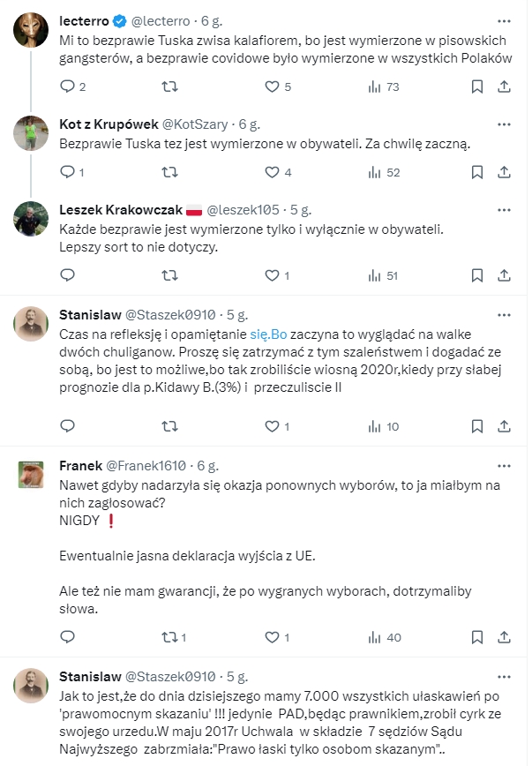Open more options menu on Franek's tweet
532x766 pixels.
point(504,466)
